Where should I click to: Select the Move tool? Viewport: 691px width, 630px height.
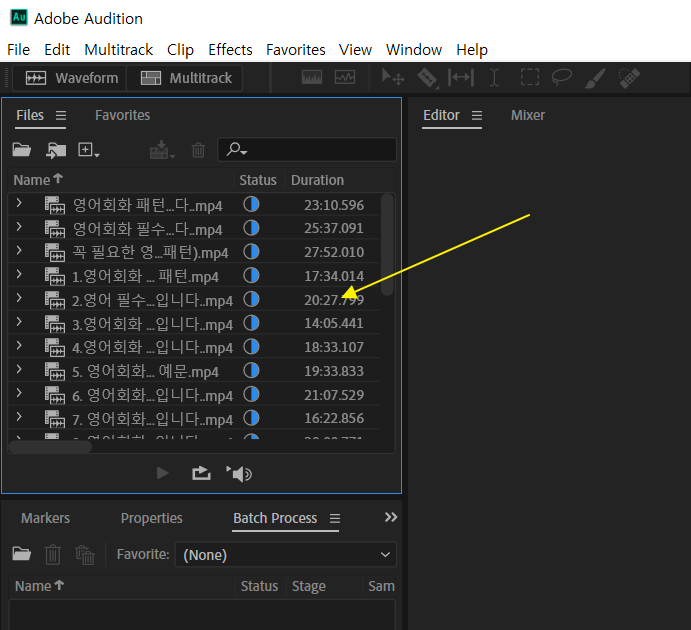pyautogui.click(x=393, y=78)
